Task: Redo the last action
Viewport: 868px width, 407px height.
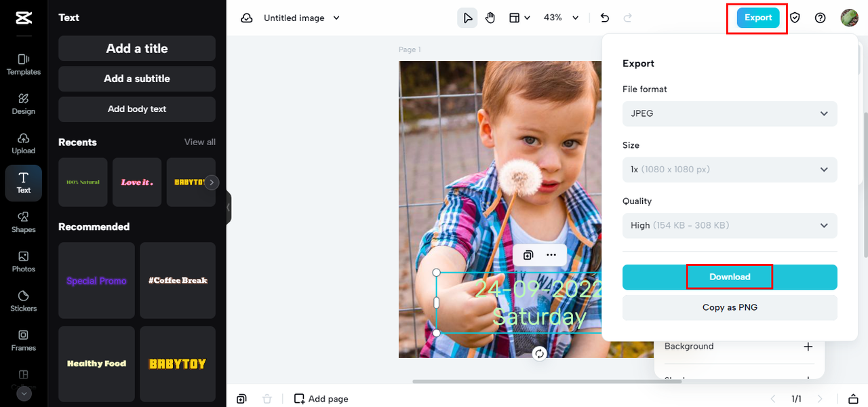Action: tap(628, 18)
